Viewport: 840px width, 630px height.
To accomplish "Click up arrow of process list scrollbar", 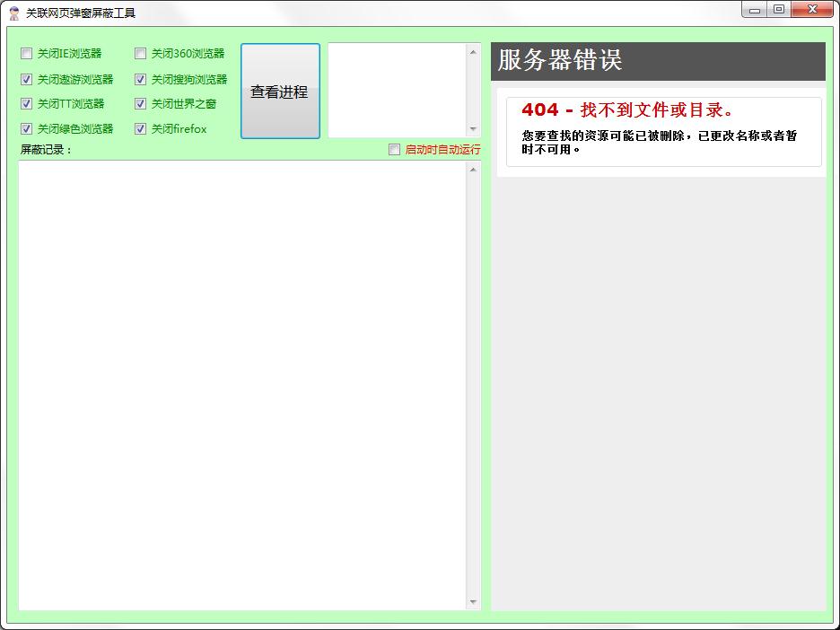I will click(473, 52).
